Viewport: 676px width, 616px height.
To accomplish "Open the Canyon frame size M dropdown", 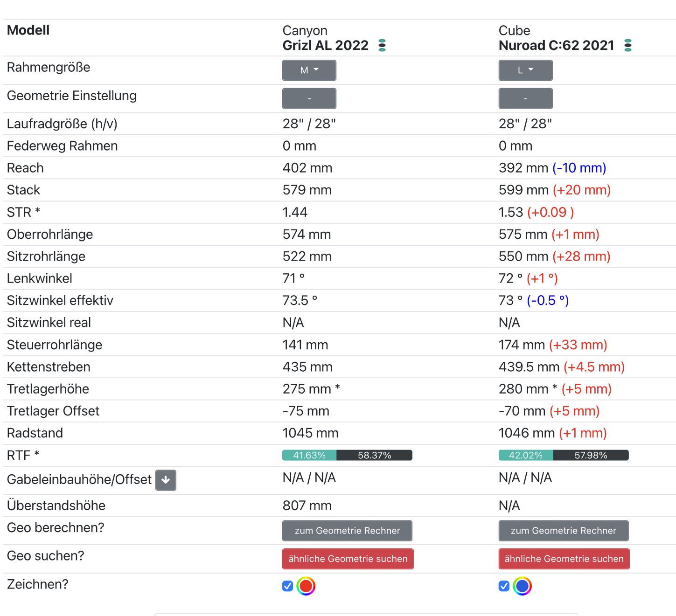I will pos(309,70).
